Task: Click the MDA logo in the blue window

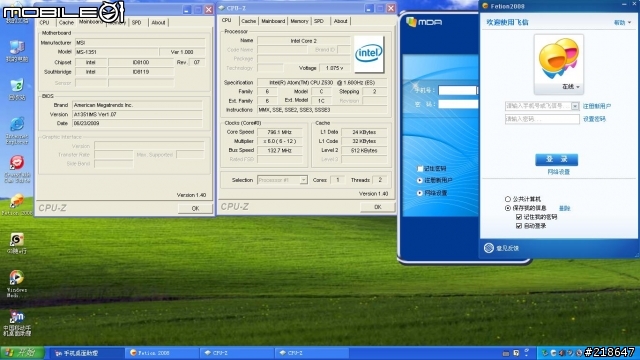Action: 424,22
